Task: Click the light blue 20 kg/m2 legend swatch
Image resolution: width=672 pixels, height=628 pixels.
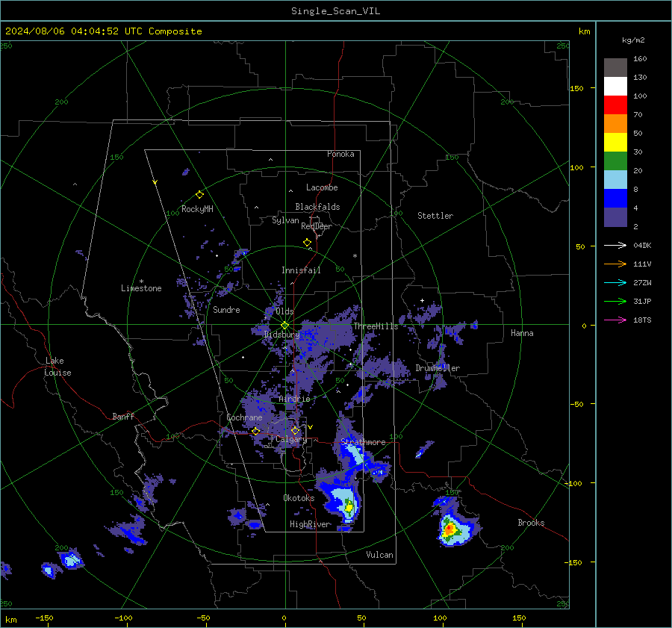Action: [615, 180]
